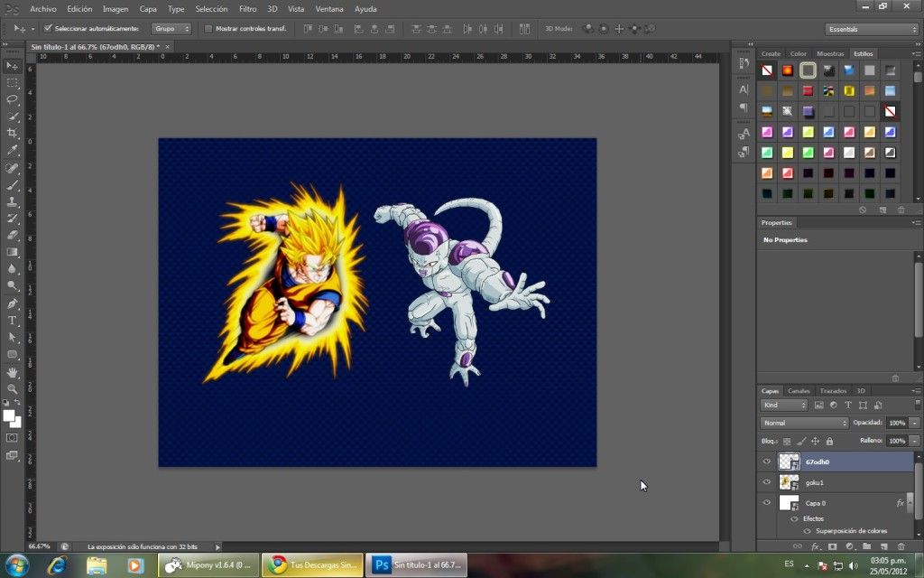This screenshot has height=578, width=924.
Task: Enable Mostrar controles transf. checkbox
Action: click(208, 28)
